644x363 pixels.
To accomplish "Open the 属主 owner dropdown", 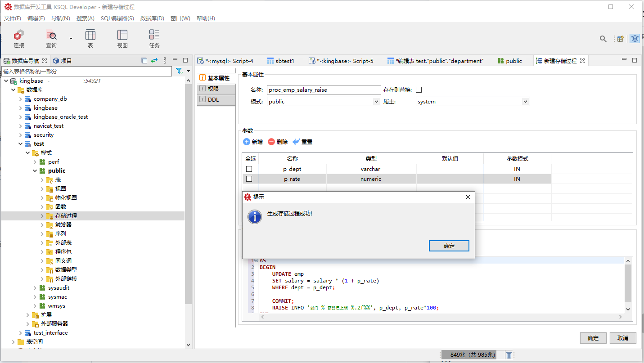I will coord(525,102).
